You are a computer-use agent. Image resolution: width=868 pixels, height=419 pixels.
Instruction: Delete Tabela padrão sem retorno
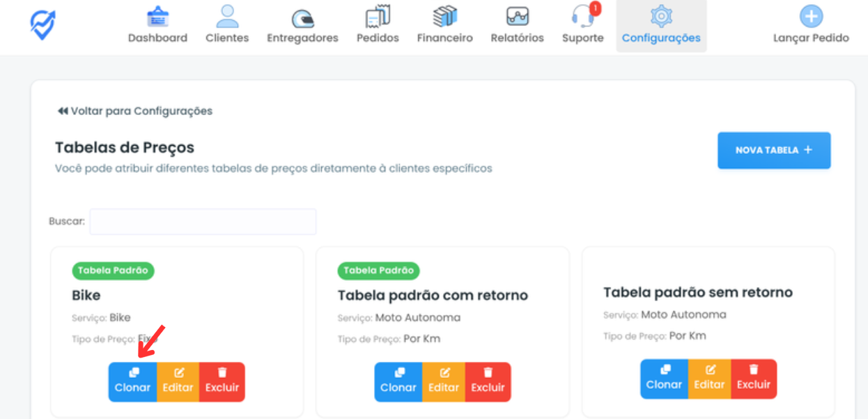click(754, 379)
